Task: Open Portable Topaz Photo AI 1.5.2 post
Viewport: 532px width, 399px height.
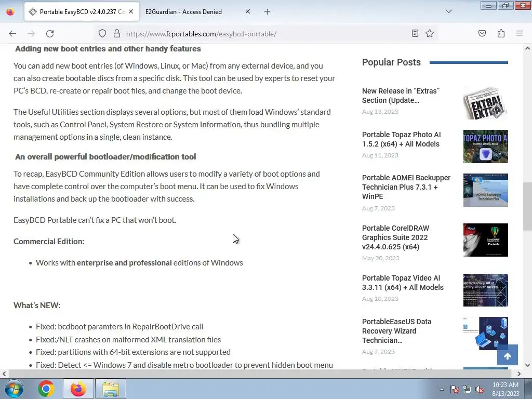Action: (x=402, y=139)
